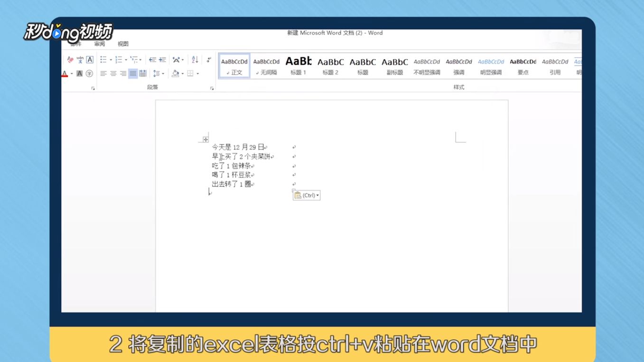
Task: Open multilevel list dropdown arrow
Action: point(140,60)
